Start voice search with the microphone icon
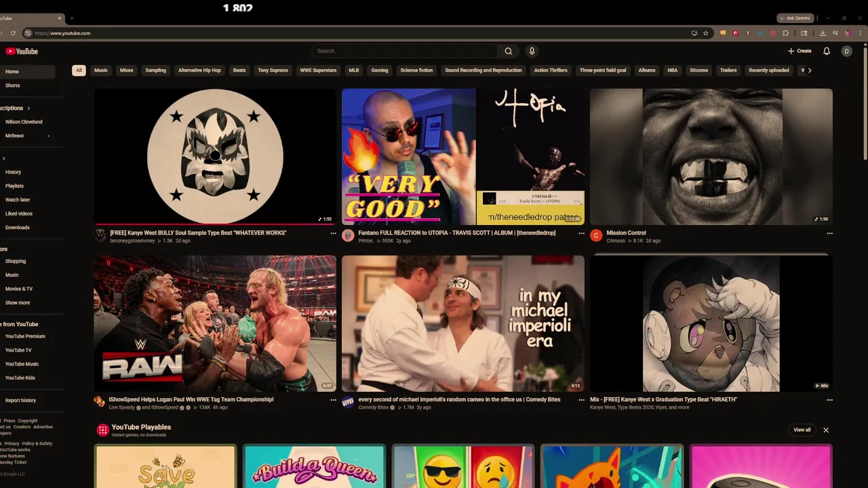This screenshot has width=868, height=488. point(532,51)
